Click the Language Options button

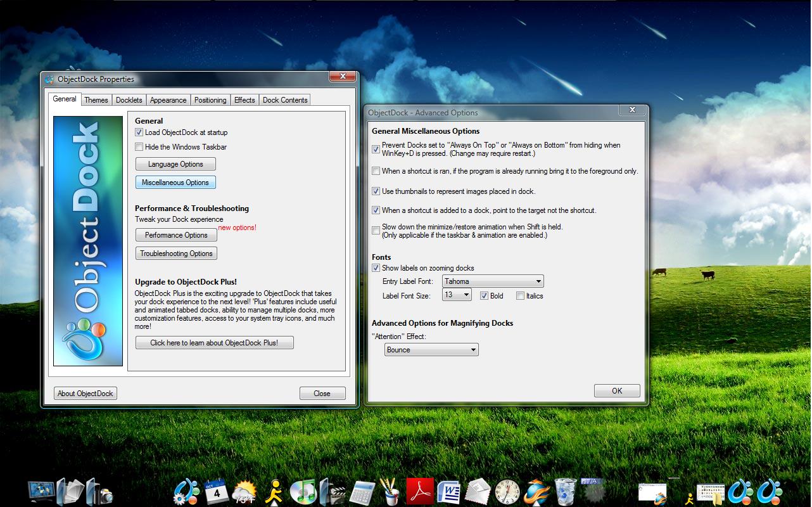pyautogui.click(x=175, y=164)
